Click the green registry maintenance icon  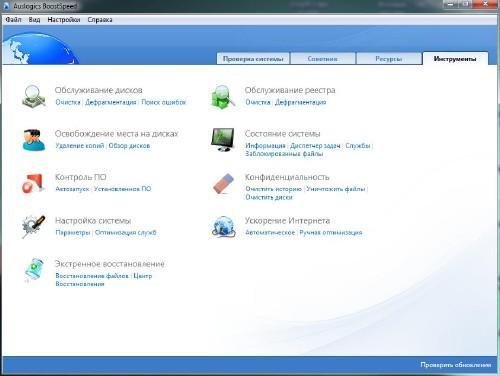(223, 96)
